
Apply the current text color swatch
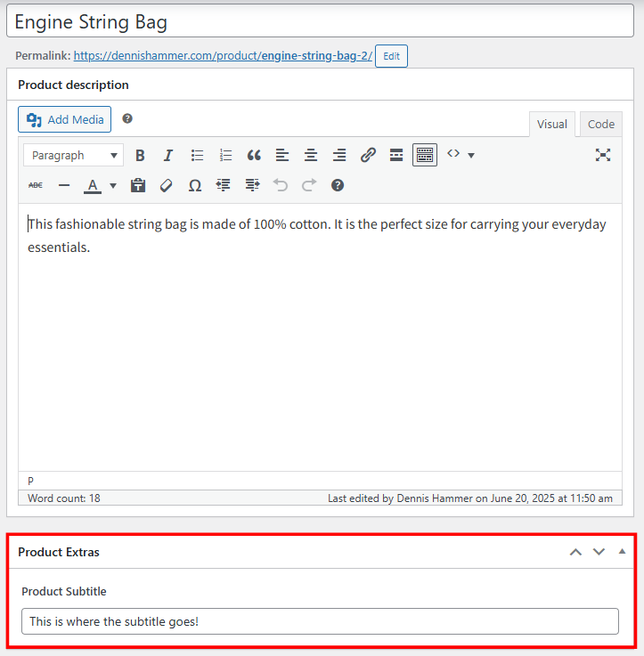tap(93, 185)
